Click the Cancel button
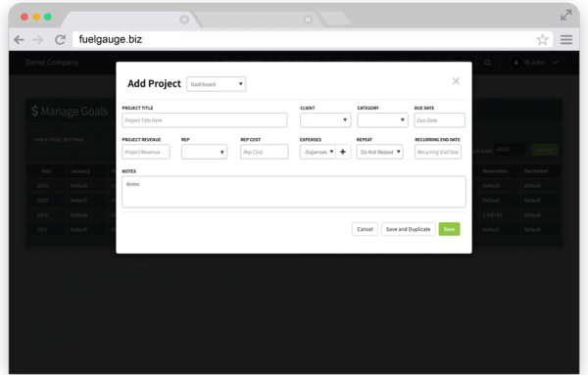588x375 pixels. pyautogui.click(x=365, y=229)
